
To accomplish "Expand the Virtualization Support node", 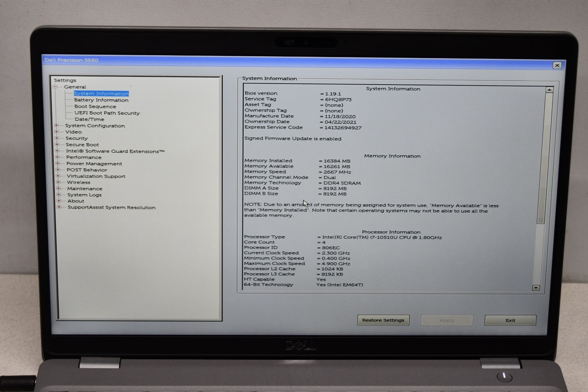I will [x=58, y=176].
